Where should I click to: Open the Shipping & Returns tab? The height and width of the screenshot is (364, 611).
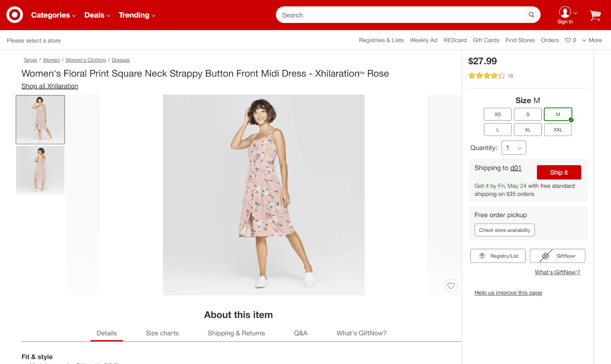[236, 333]
